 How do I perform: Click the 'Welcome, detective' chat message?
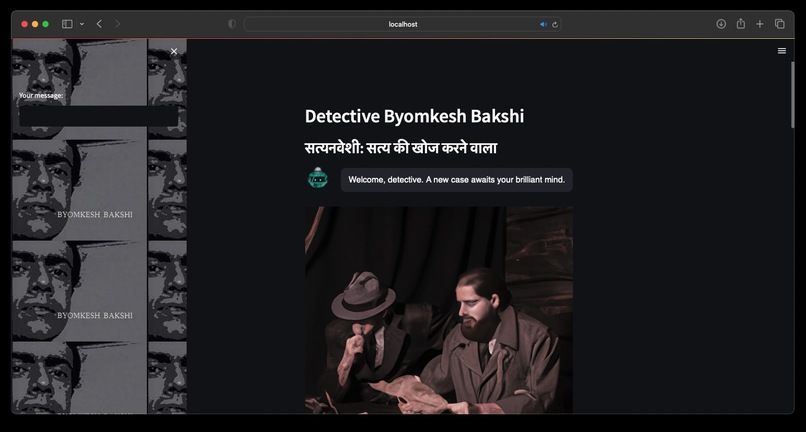click(x=456, y=179)
